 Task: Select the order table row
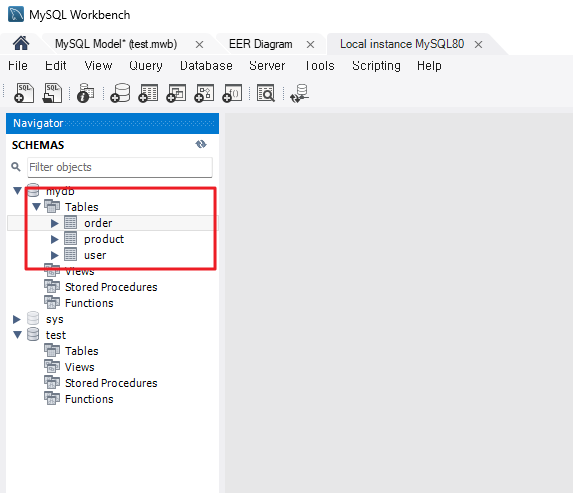pos(113,223)
